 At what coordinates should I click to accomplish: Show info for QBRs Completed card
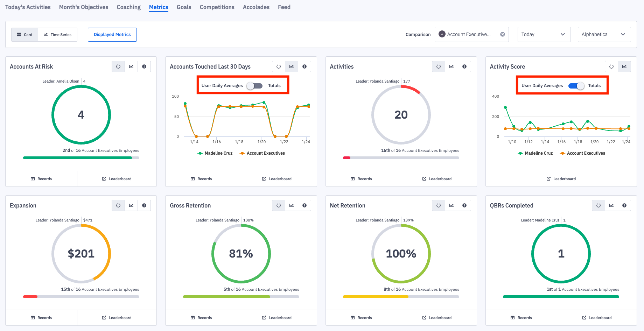pyautogui.click(x=624, y=205)
